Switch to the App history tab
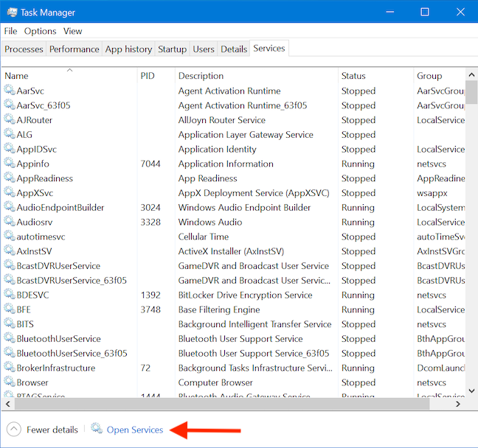The height and width of the screenshot is (448, 478). 128,49
